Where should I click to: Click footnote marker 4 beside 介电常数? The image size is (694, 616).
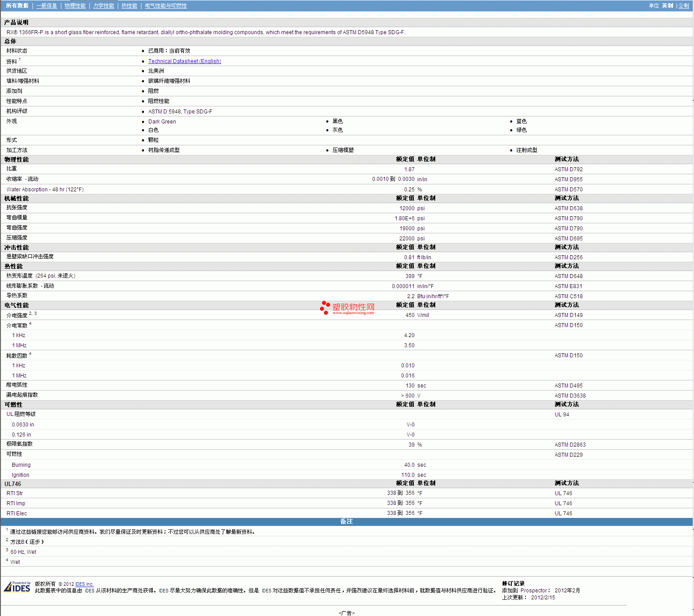pos(30,324)
